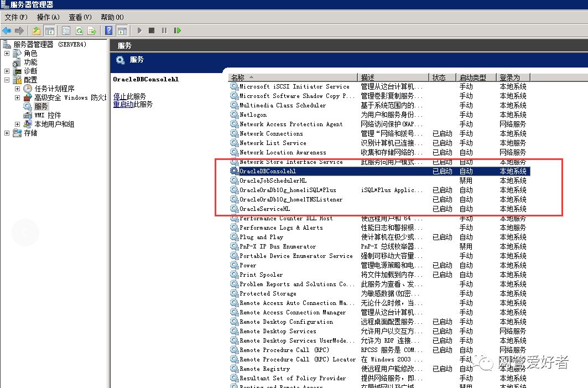
Task: Select the 功能 tree item
Action: tap(30, 63)
